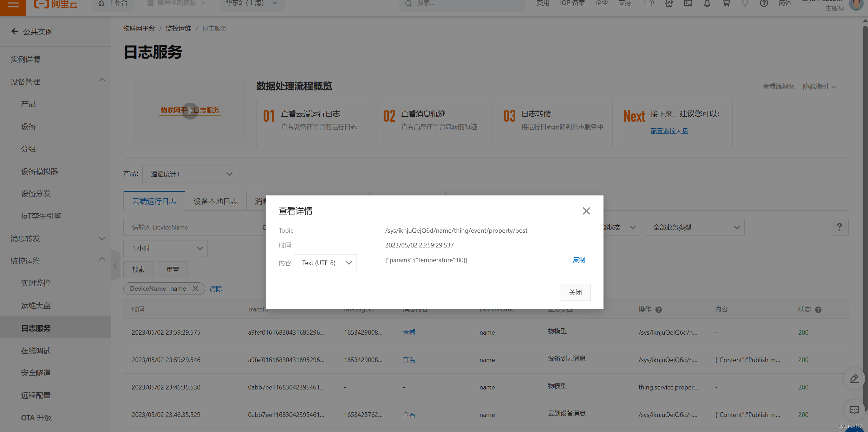This screenshot has height=432, width=868.
Task: Click the help question mark in top bar
Action: click(x=764, y=4)
